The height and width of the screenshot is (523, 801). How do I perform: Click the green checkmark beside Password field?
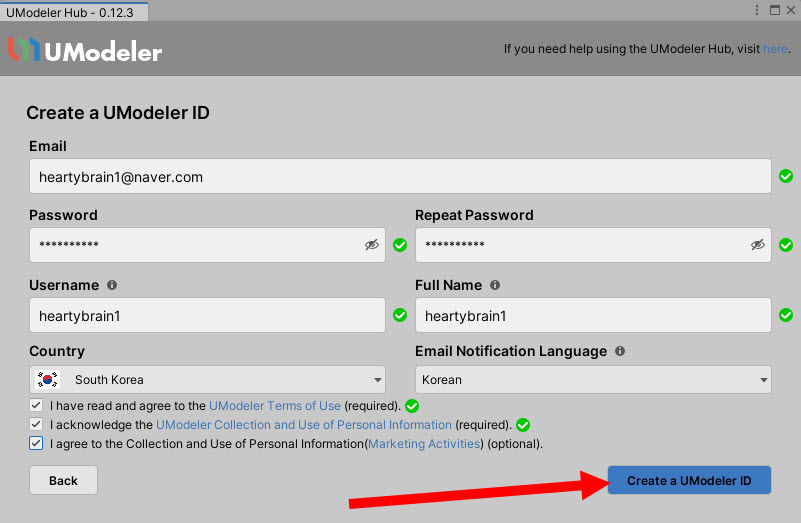pos(400,245)
